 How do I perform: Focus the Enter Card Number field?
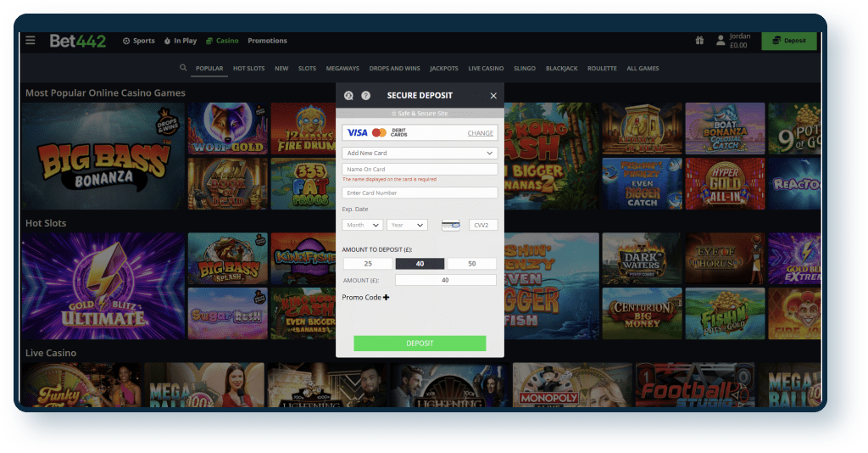(x=420, y=193)
